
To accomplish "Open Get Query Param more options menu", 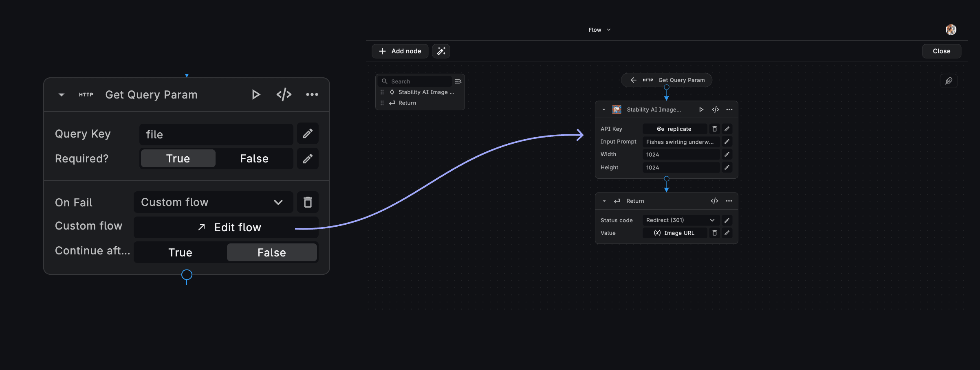I will click(x=312, y=94).
